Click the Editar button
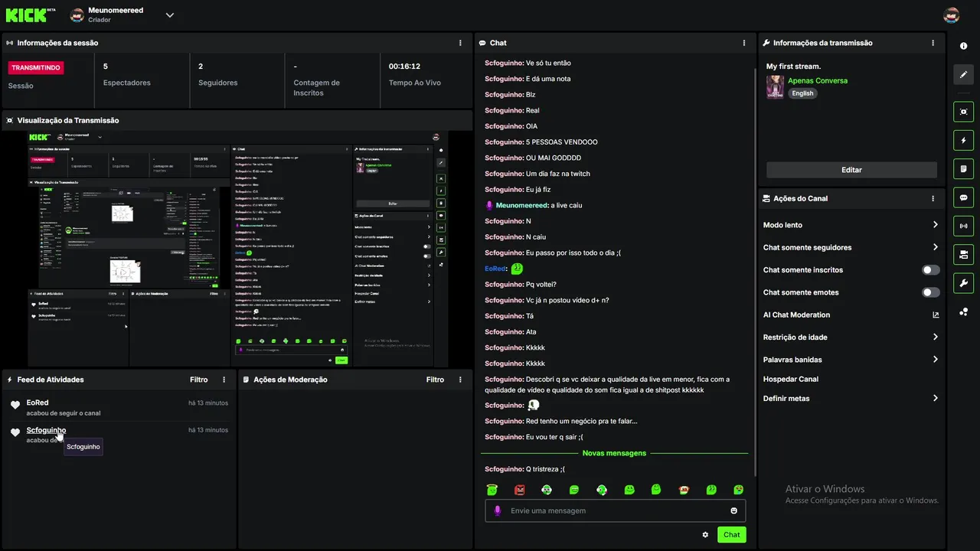This screenshot has width=980, height=551. [x=851, y=170]
